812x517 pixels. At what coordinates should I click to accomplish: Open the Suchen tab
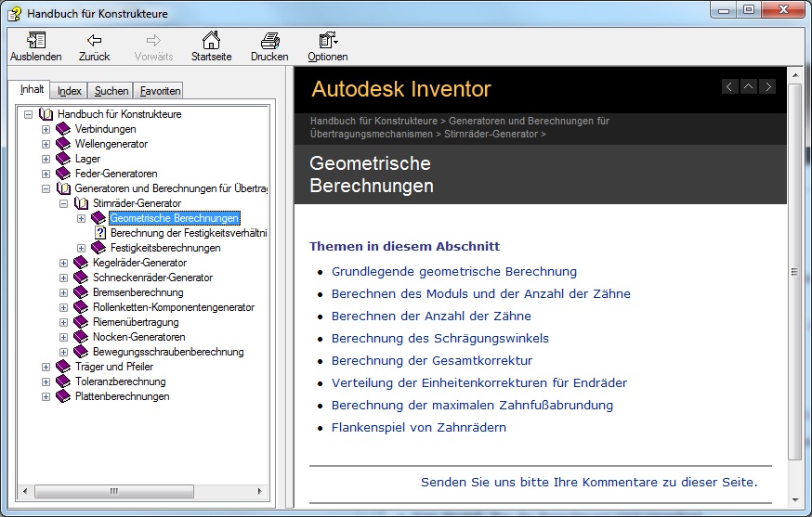(111, 91)
